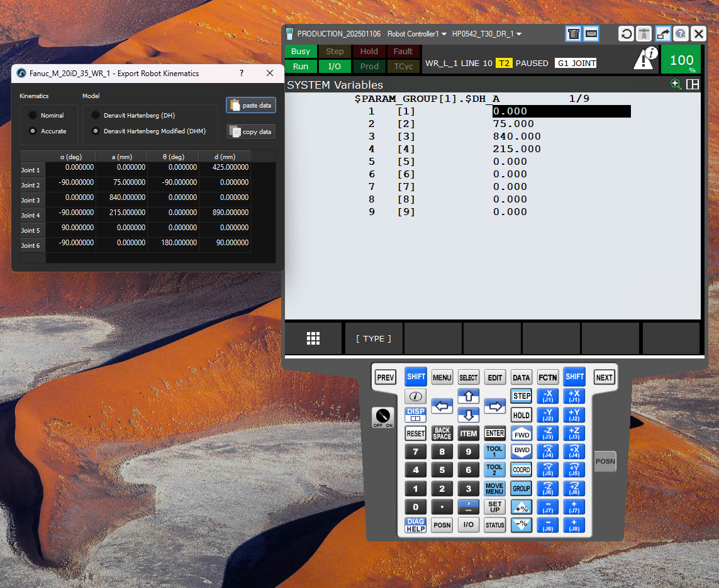Click the help question mark icon in pendant header
The height and width of the screenshot is (588, 719).
click(x=680, y=34)
